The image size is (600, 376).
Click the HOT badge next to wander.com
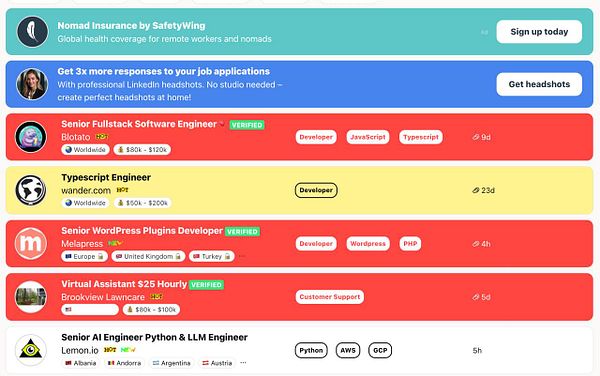tap(122, 190)
